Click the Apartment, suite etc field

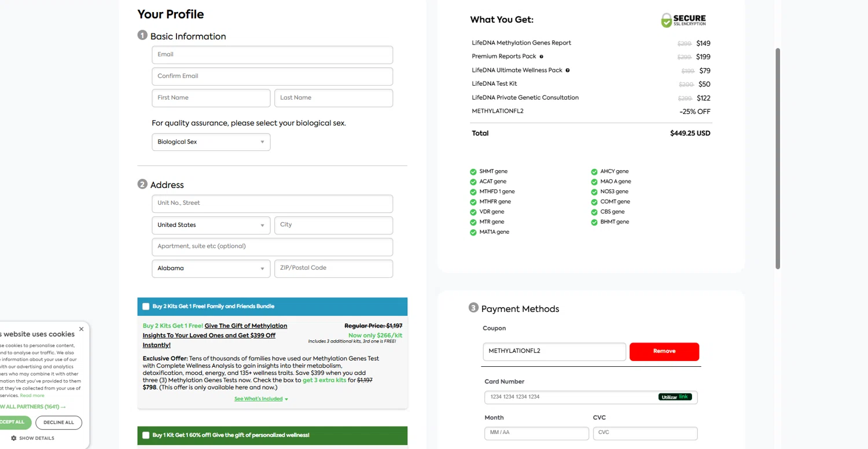[273, 247]
